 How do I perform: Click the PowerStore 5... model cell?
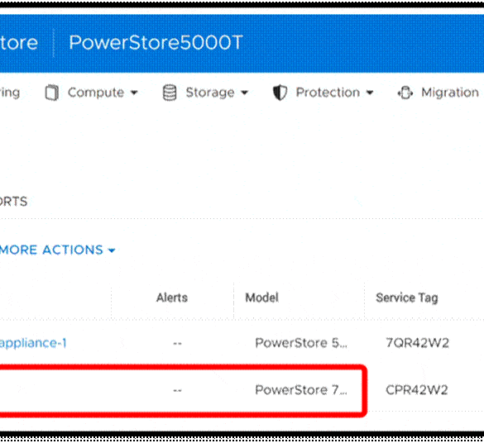301,343
